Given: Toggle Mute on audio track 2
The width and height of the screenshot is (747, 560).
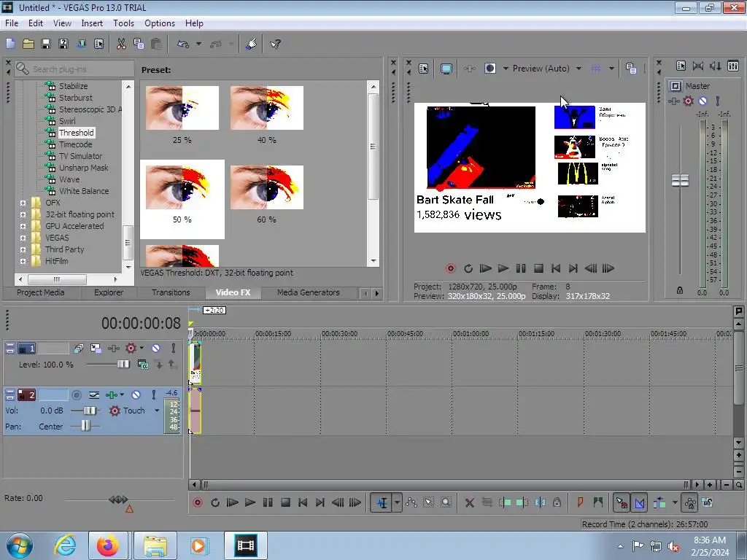Looking at the screenshot, I should 136,394.
